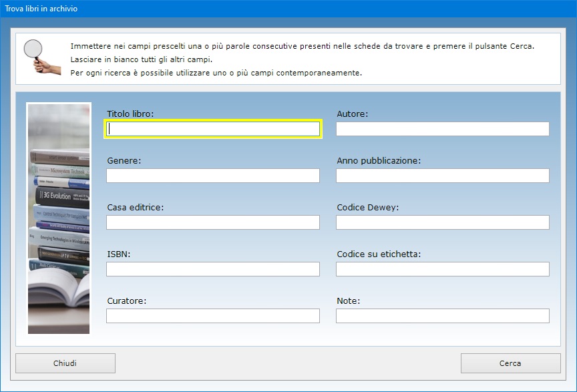Click inside the ISBN text field

tap(213, 269)
